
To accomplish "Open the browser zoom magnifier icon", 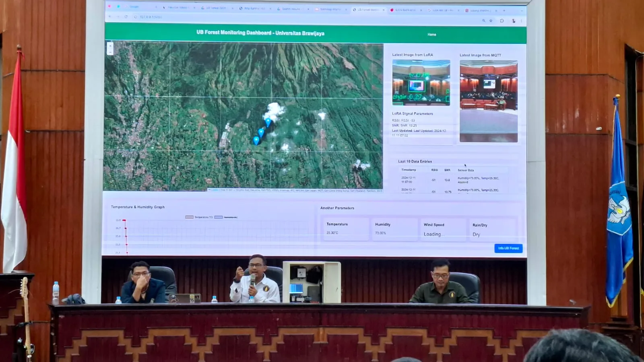I will pyautogui.click(x=483, y=21).
